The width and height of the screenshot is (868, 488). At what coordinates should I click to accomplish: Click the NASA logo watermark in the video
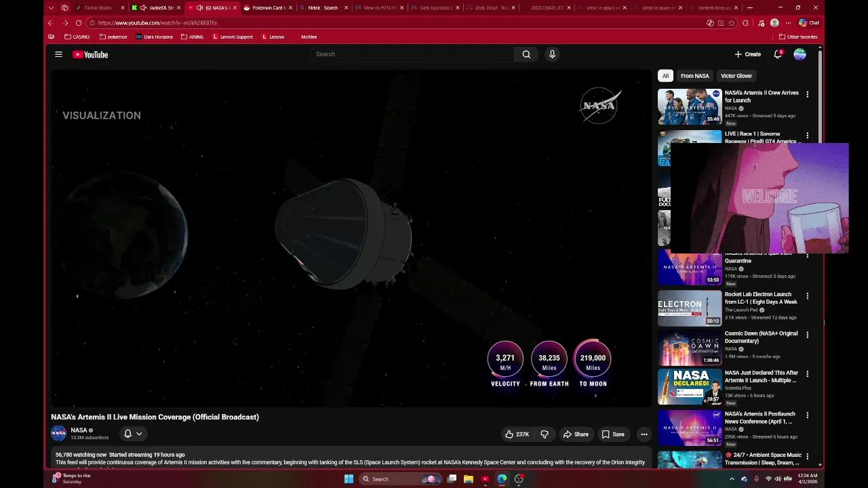(599, 106)
